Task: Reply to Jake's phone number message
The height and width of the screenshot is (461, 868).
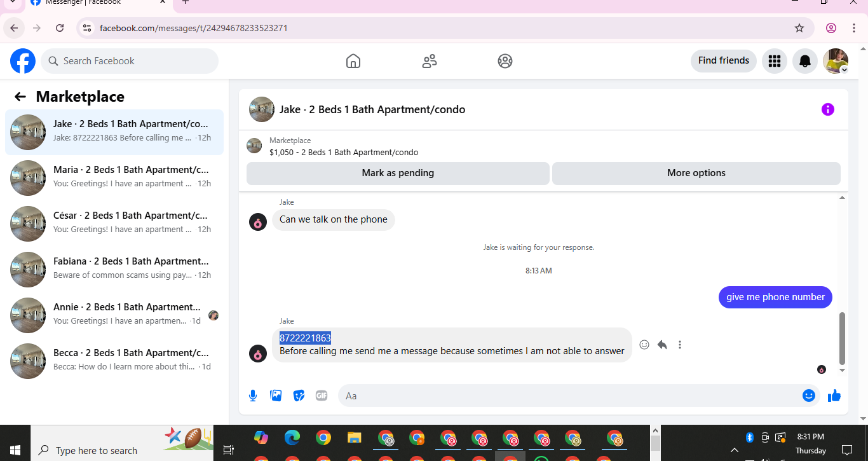Action: pos(662,345)
